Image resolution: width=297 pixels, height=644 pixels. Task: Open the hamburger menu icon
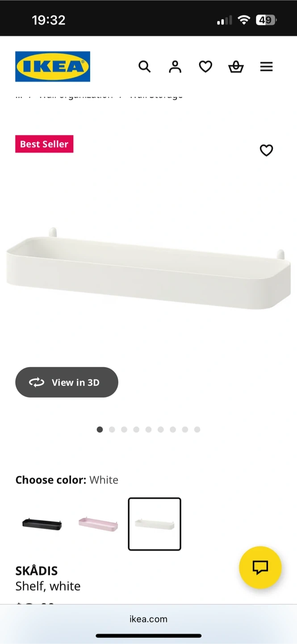point(266,67)
